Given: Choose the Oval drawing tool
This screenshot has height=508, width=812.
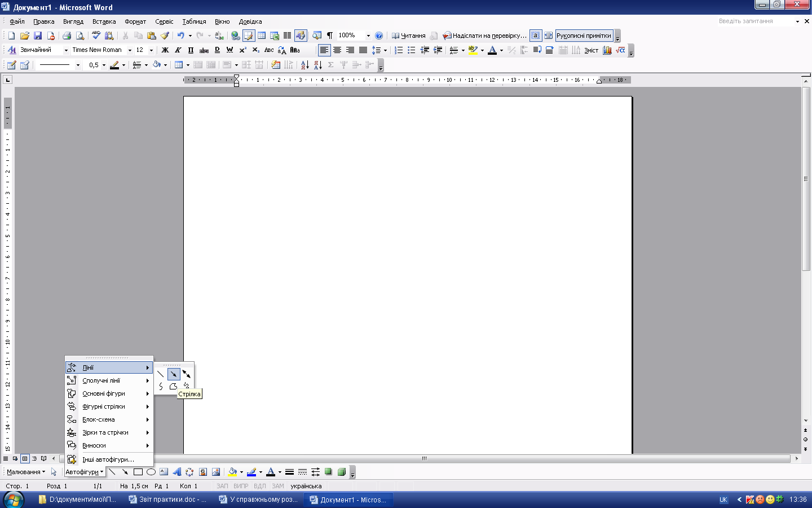Looking at the screenshot, I should pyautogui.click(x=151, y=472).
